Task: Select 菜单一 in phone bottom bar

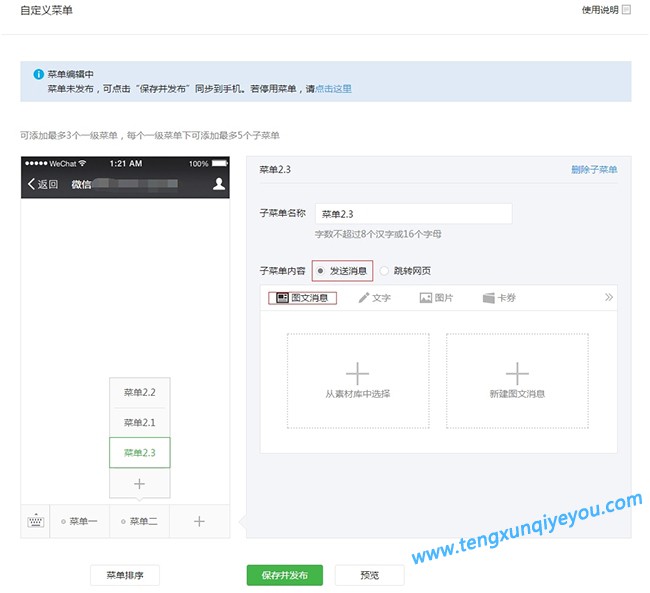Action: click(x=80, y=521)
